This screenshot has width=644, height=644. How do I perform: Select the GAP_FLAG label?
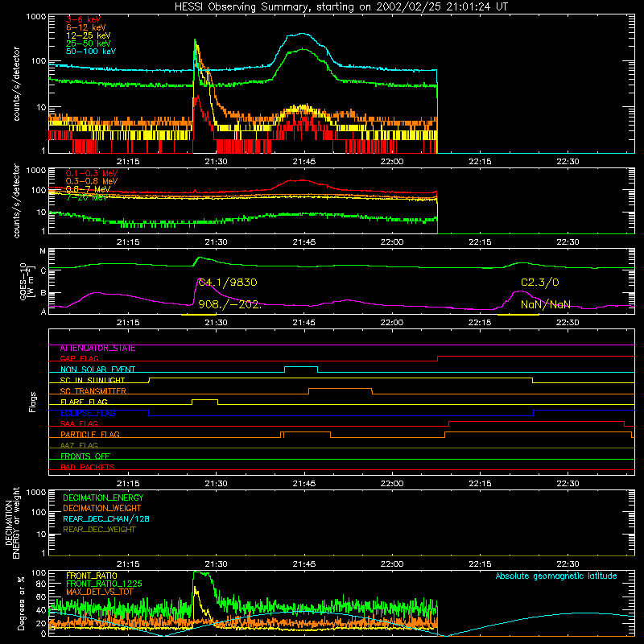(79, 358)
